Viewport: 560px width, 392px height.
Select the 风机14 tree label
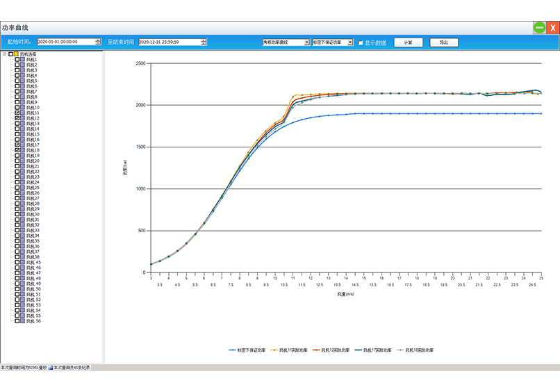pos(33,129)
